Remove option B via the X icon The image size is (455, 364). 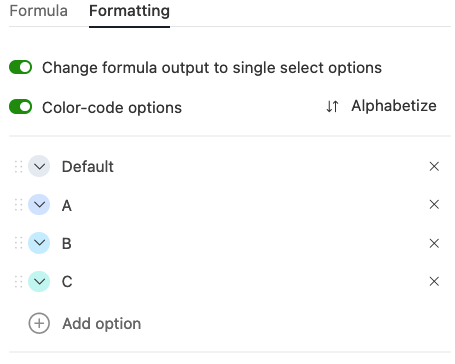[434, 243]
